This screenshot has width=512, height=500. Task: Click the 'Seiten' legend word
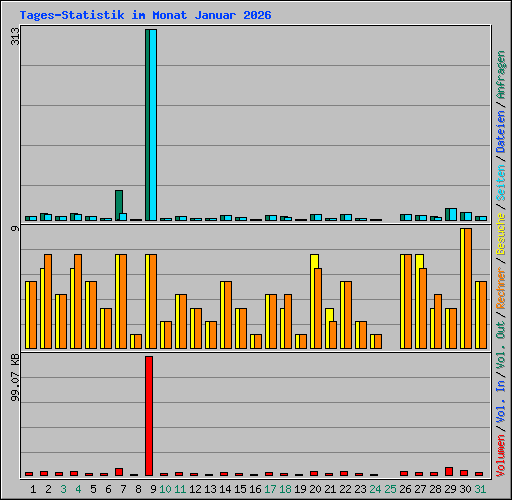(501, 183)
